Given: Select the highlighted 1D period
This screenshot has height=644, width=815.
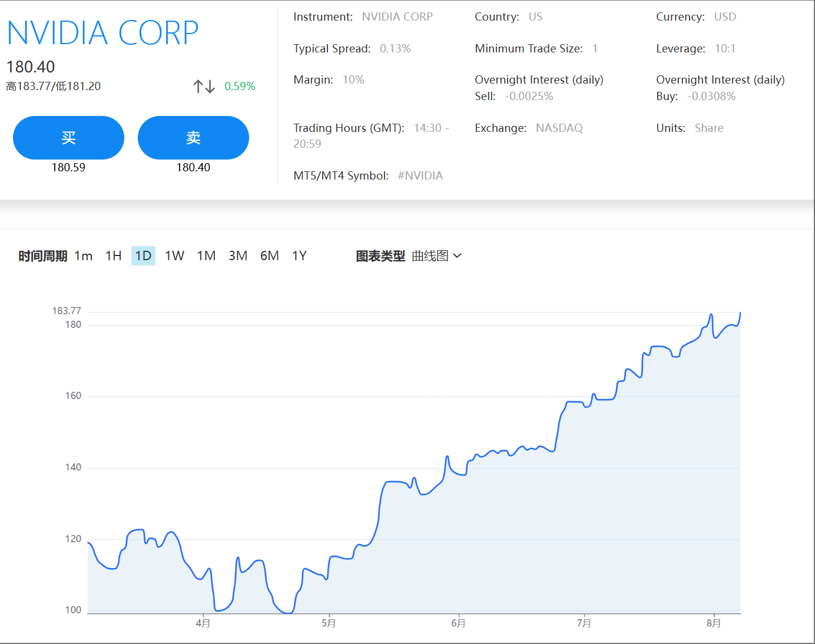Looking at the screenshot, I should tap(143, 256).
